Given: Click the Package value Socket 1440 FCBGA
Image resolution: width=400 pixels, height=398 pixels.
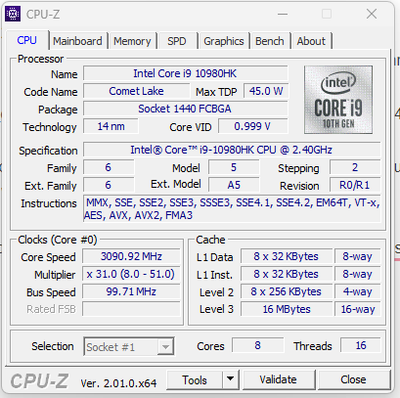Looking at the screenshot, I should (x=185, y=109).
